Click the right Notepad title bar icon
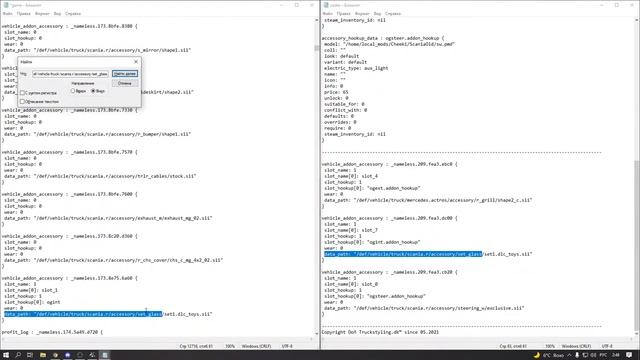Image resolution: width=640 pixels, height=360 pixels. coord(326,5)
